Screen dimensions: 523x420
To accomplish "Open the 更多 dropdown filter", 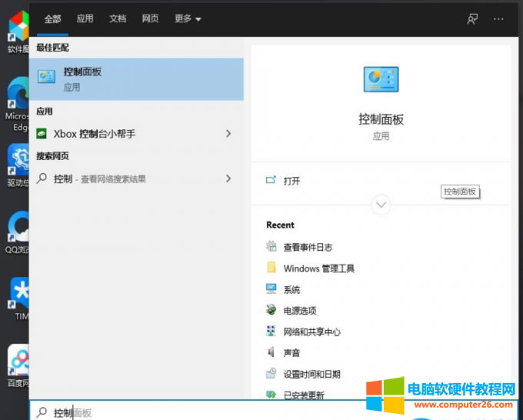I will click(x=188, y=19).
